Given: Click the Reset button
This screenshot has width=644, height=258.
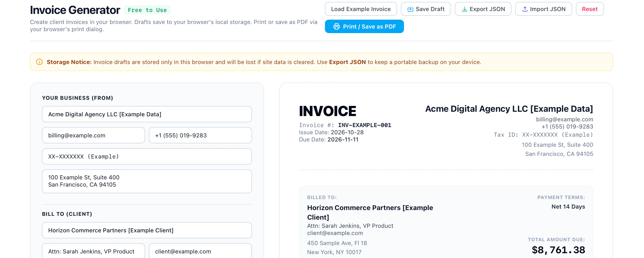Looking at the screenshot, I should coord(590,9).
